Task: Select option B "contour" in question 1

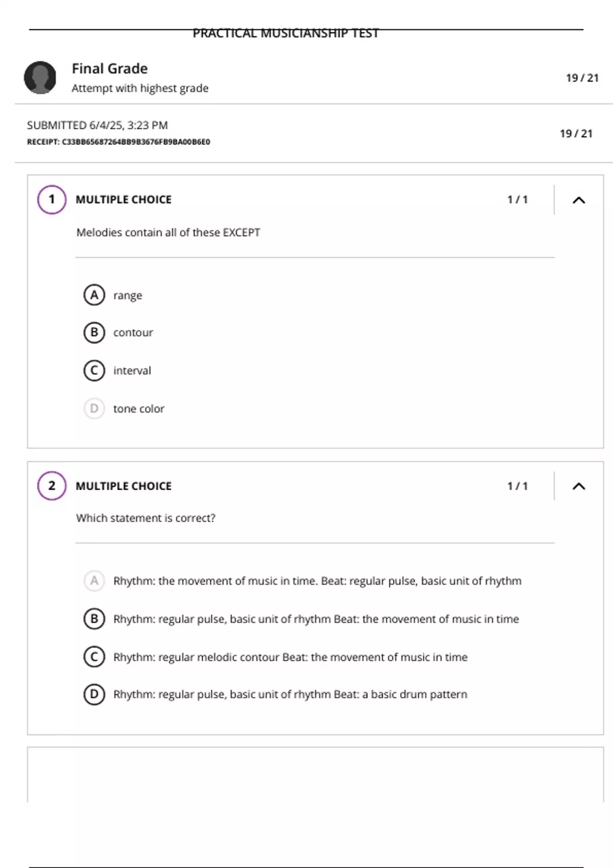Action: tap(94, 332)
